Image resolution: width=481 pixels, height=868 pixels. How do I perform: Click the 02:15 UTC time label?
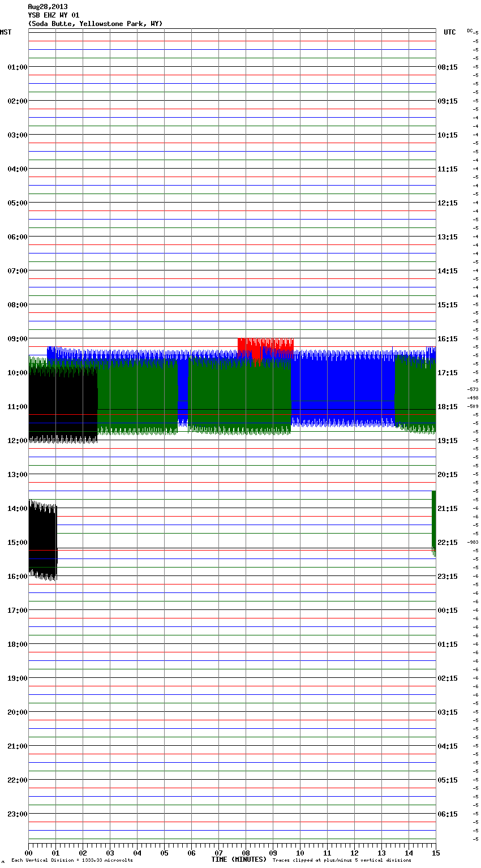pos(448,678)
